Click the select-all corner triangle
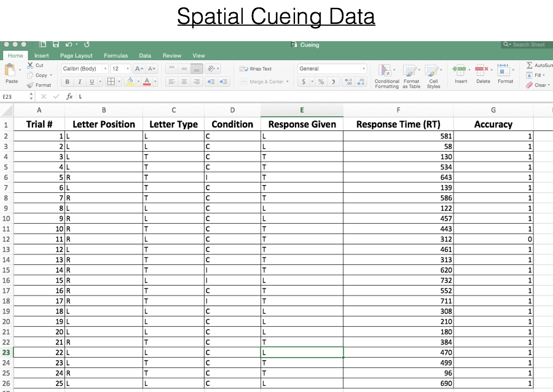553x392 pixels. [x=7, y=111]
